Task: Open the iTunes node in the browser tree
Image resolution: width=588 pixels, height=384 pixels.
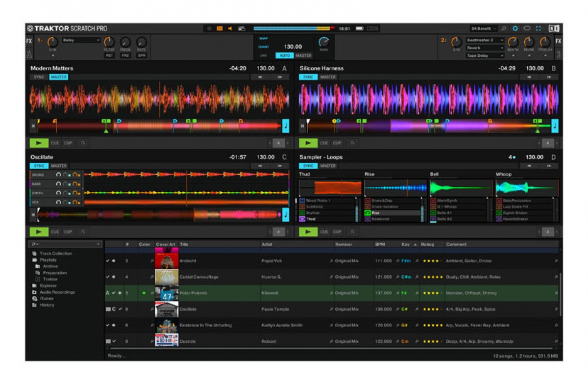Action: (x=47, y=298)
